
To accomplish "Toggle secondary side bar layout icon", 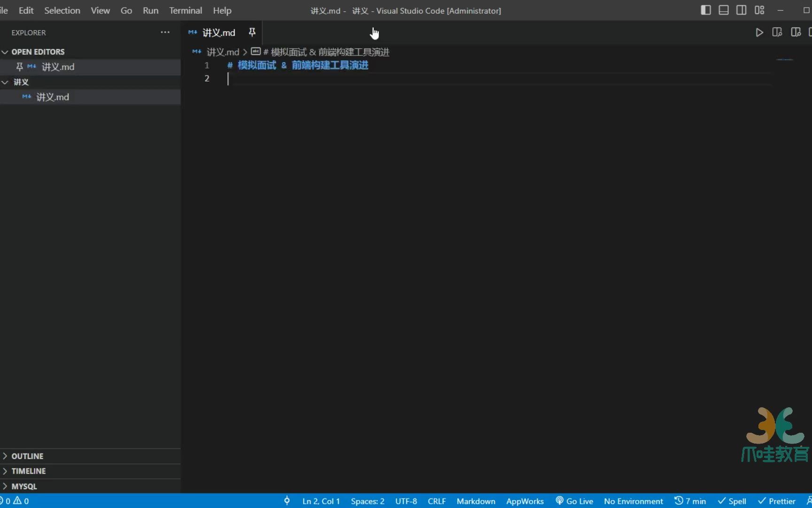I will pyautogui.click(x=742, y=10).
